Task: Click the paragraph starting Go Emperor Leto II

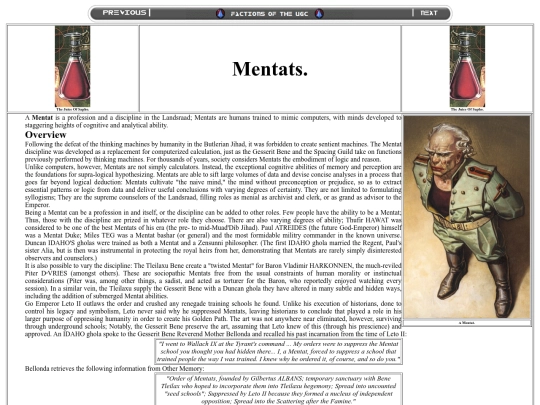Action: [215, 319]
